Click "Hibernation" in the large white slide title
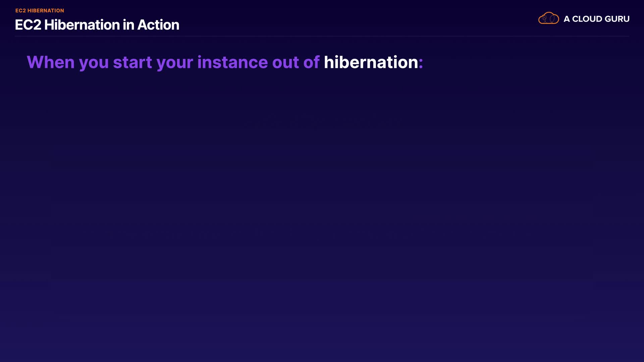This screenshot has width=644, height=362. 82,25
